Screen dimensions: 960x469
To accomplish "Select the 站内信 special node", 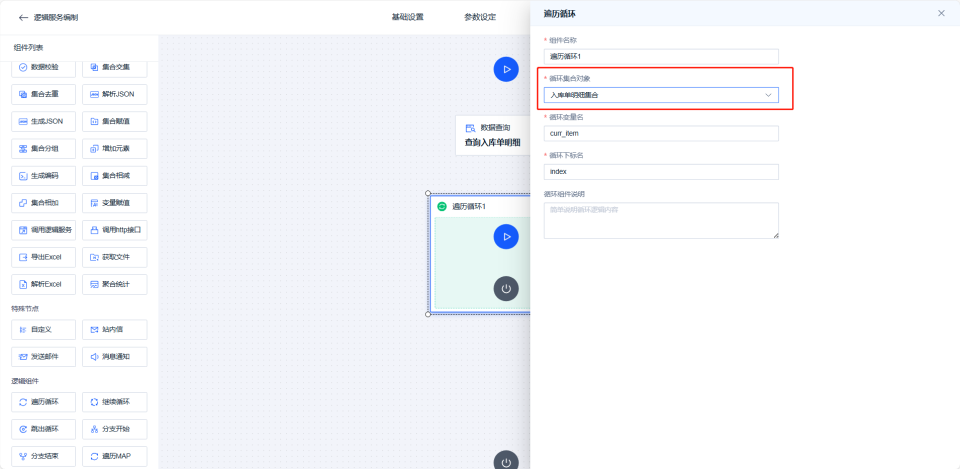I will click(x=114, y=329).
